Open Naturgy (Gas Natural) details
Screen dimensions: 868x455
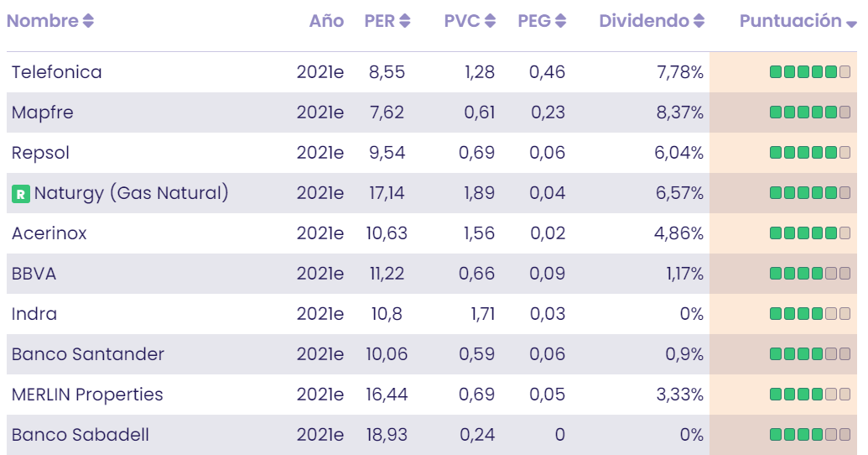coord(131,193)
